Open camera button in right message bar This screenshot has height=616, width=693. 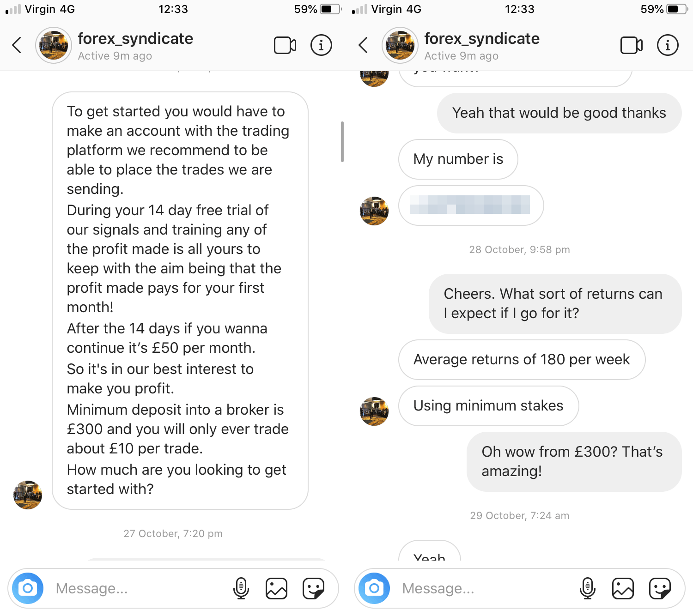[374, 588]
